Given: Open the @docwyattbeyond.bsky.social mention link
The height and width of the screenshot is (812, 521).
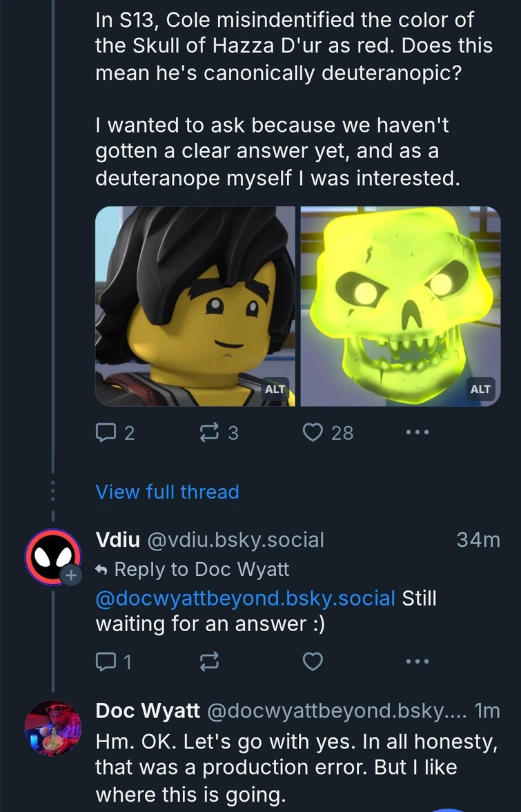Looking at the screenshot, I should tap(245, 597).
